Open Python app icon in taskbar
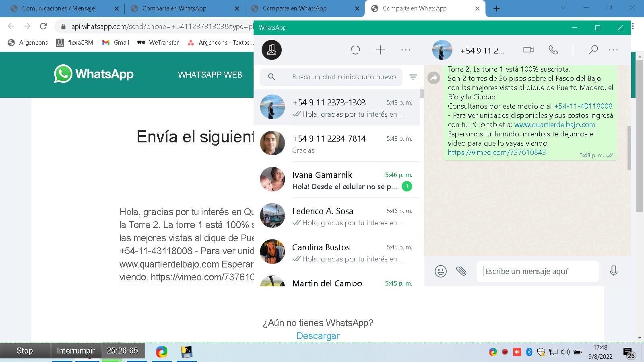This screenshot has height=362, width=644. [186, 352]
